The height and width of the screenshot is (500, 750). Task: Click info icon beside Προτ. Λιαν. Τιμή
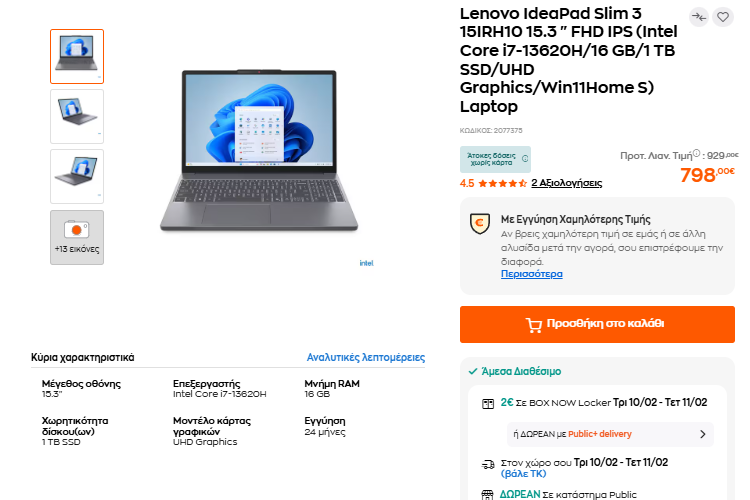pyautogui.click(x=696, y=153)
